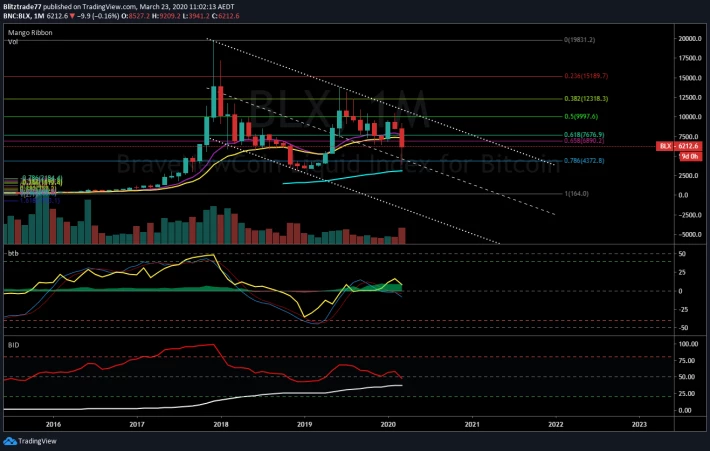Click 100.00 on the BID axis
This screenshot has width=710, height=451.
(x=688, y=344)
